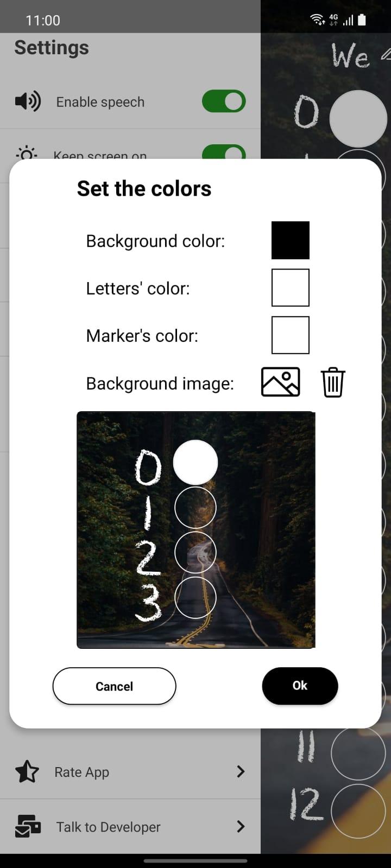Open the Rate App menu entry
The image size is (391, 868).
click(130, 771)
